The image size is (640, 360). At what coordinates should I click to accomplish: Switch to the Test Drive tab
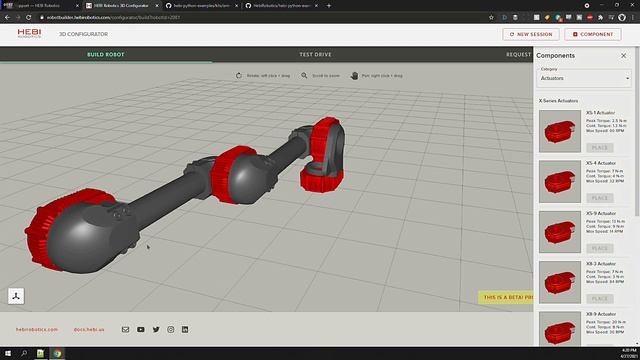coord(316,54)
